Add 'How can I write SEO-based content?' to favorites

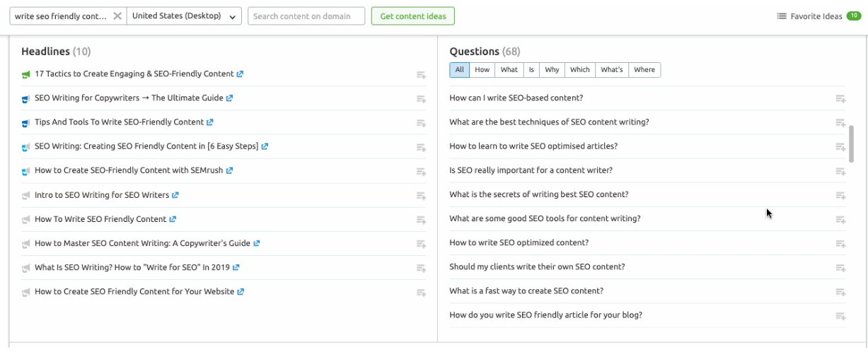click(x=840, y=99)
